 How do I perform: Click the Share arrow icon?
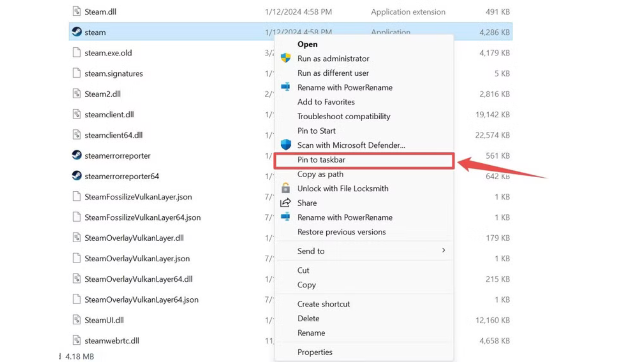pyautogui.click(x=285, y=203)
